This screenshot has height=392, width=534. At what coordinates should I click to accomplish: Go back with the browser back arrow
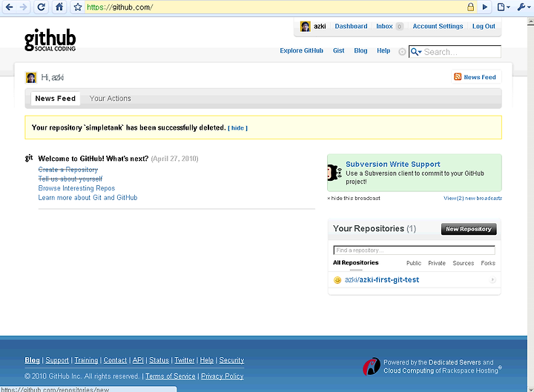(9, 7)
